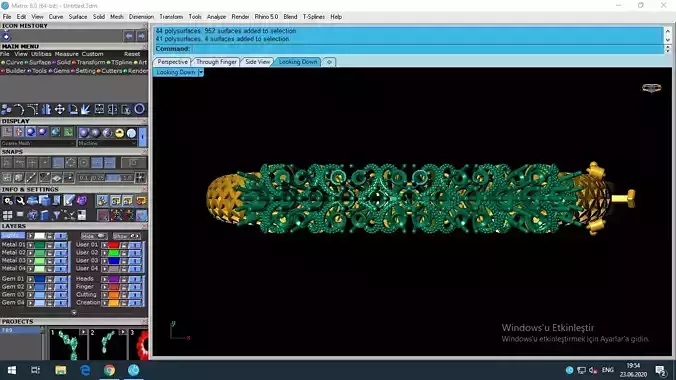Select the blue shaded sphere display mode

pyautogui.click(x=31, y=132)
